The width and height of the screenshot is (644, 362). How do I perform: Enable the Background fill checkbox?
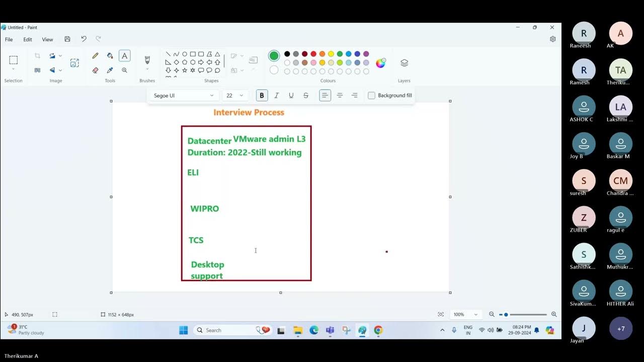(x=372, y=96)
